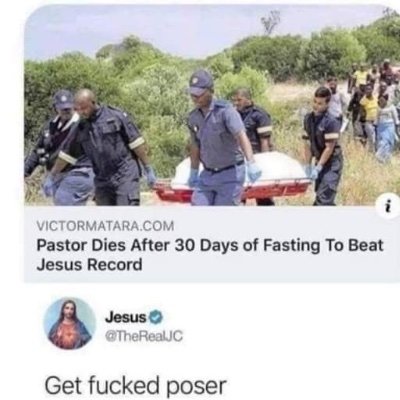Open the "Pastor Dies After 30 Days" headline
Image resolution: width=400 pixels, height=400 pixels.
[210, 255]
